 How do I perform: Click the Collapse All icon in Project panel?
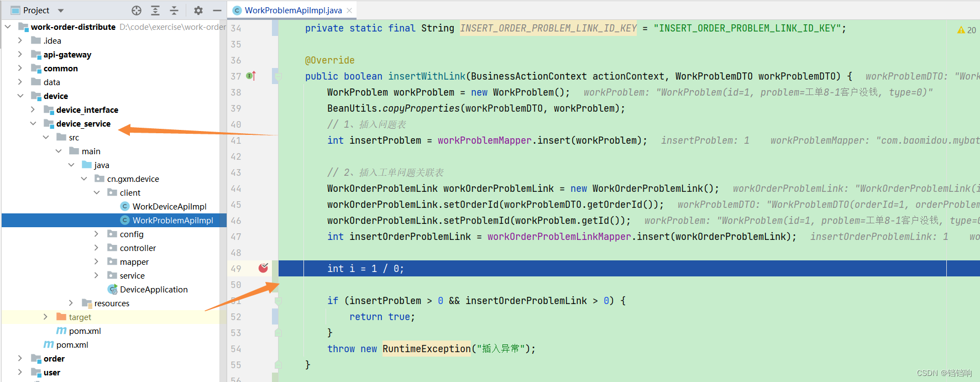coord(174,11)
